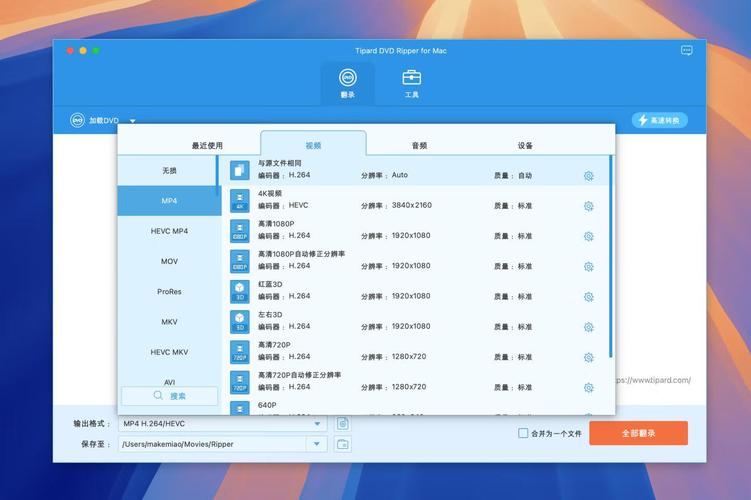Toggle the 合并为一个文件 checkbox

point(523,433)
